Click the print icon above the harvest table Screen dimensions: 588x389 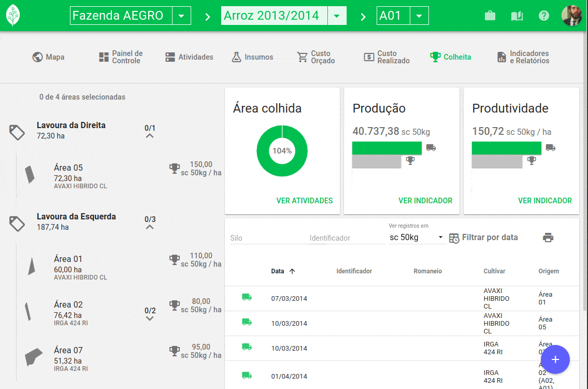(549, 237)
